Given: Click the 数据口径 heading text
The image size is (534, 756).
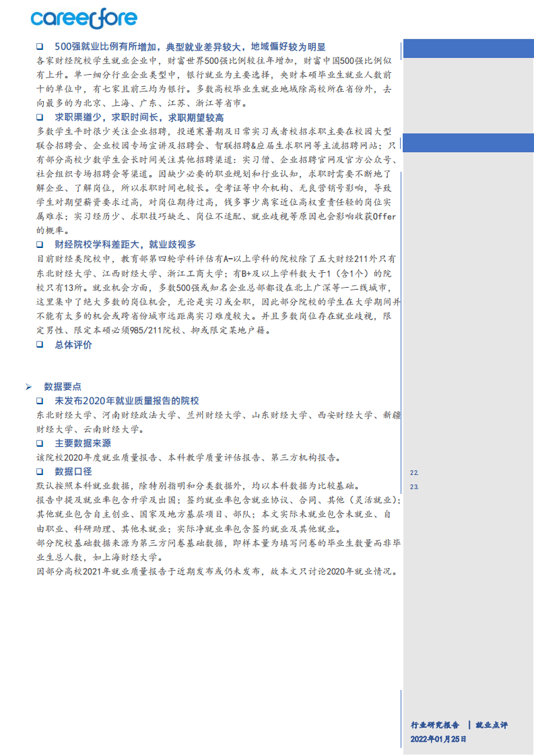Looking at the screenshot, I should [x=73, y=472].
